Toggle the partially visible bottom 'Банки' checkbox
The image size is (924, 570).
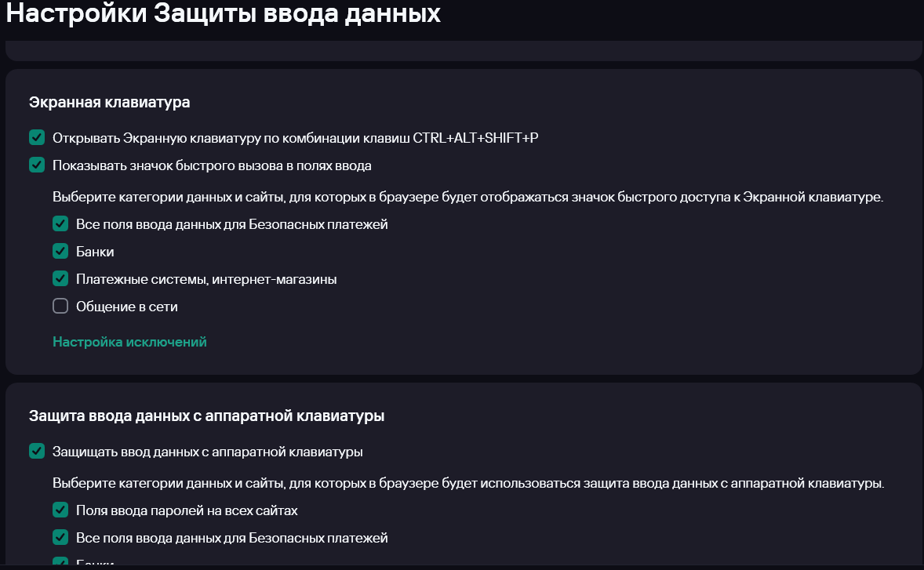[60, 562]
